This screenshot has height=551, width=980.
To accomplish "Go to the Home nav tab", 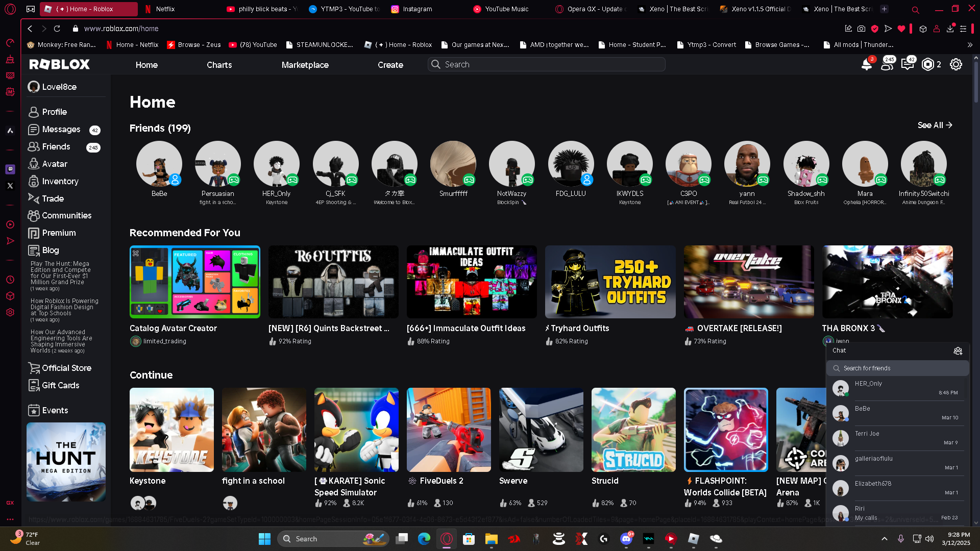I will (x=146, y=65).
